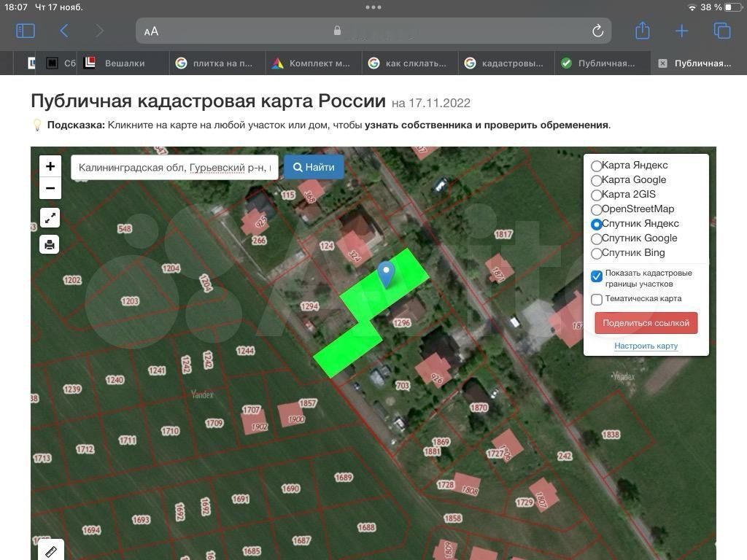Viewport: 747px width, 560px height.
Task: Select parcel labeled 1817
Action: pyautogui.click(x=503, y=234)
